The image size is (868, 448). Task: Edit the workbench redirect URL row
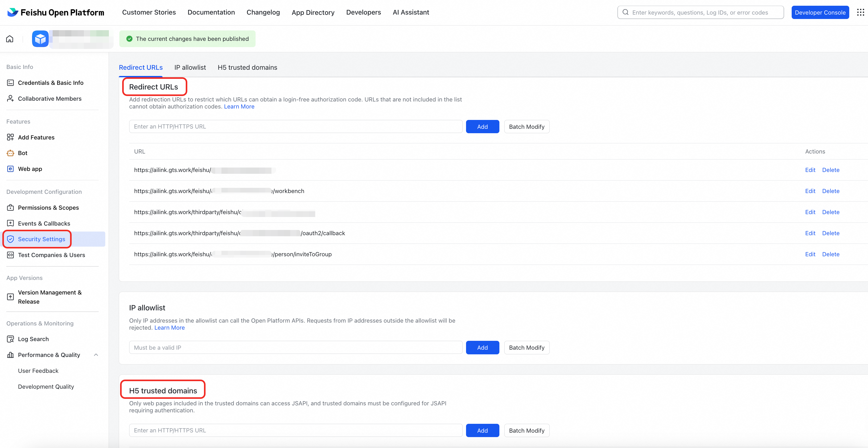[x=810, y=191]
